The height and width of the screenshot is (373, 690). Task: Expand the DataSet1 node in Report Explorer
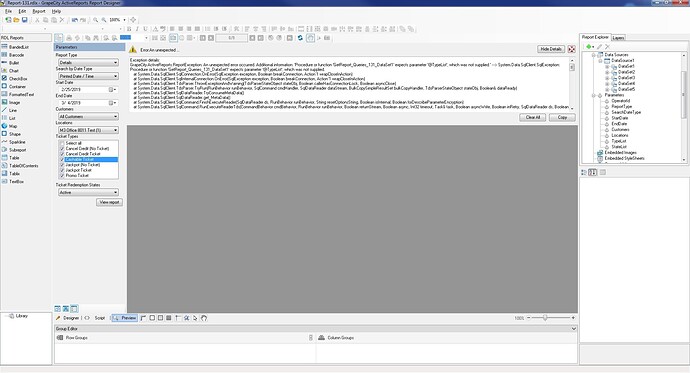pyautogui.click(x=607, y=66)
